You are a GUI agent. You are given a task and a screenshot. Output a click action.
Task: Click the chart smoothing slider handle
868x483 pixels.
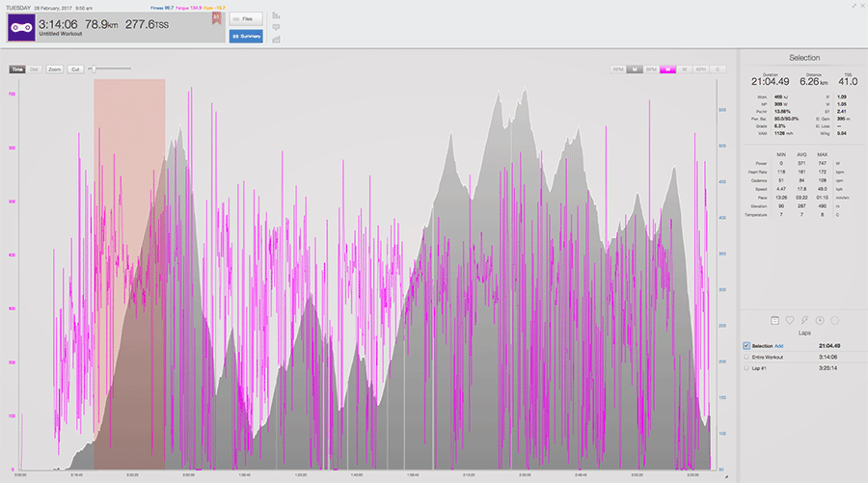click(94, 69)
